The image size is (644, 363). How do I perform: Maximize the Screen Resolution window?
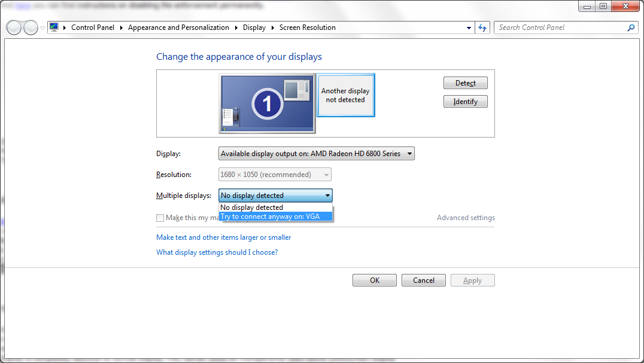pos(603,6)
